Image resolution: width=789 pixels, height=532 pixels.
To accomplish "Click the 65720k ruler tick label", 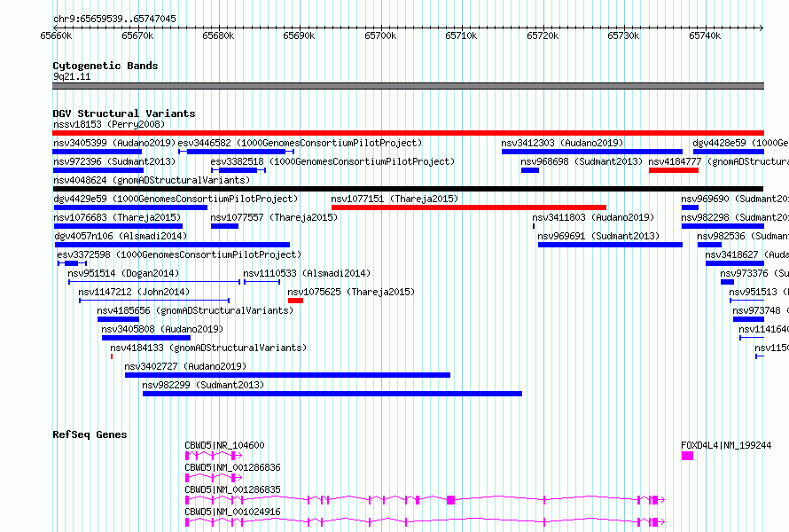I will (543, 35).
